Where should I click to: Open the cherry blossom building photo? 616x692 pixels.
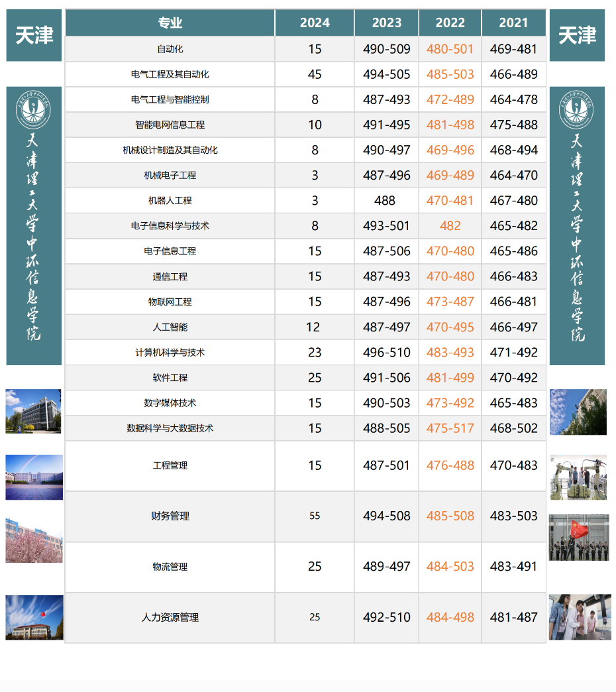pos(34,541)
